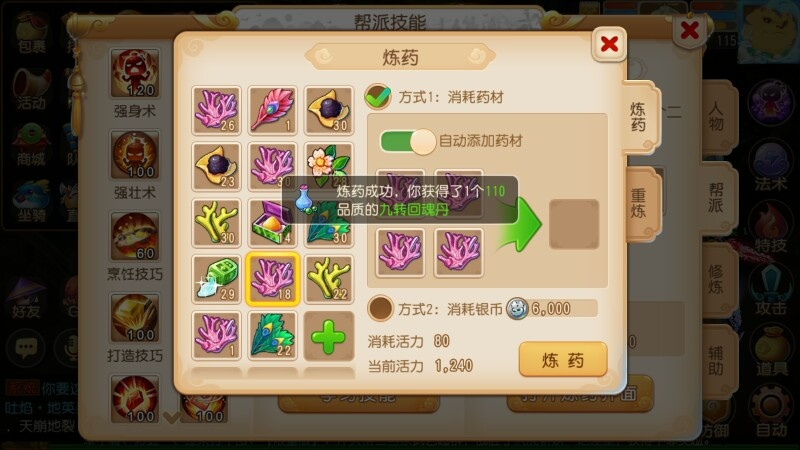This screenshot has width=800, height=450.
Task: Select the 烹饪技巧 cooking skill icon
Action: point(135,237)
